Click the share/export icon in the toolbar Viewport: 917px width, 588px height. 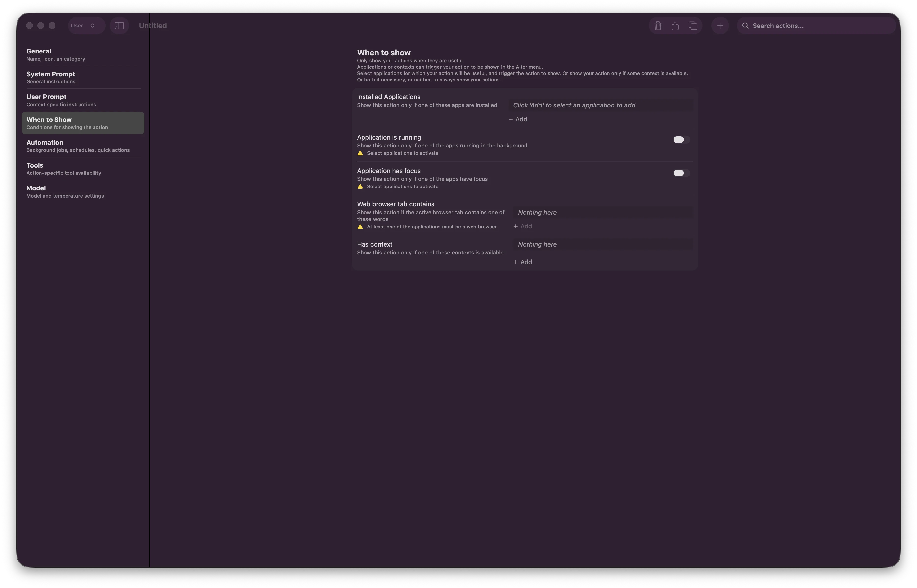click(675, 25)
